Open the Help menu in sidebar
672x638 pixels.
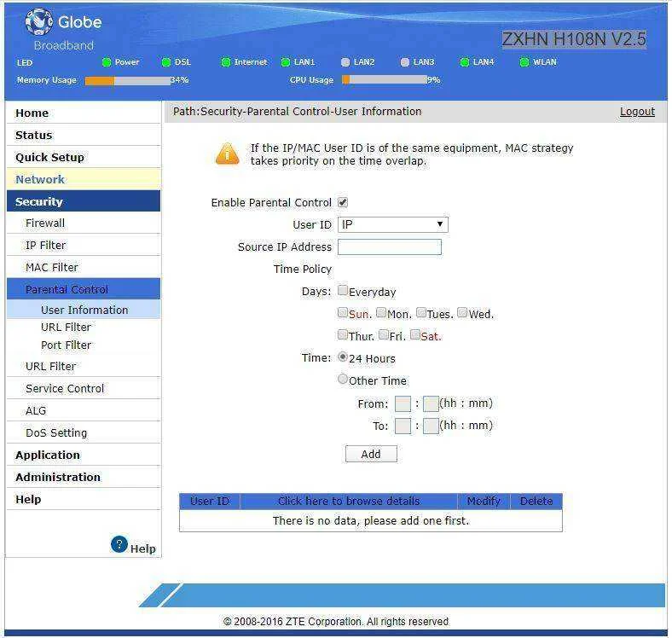pyautogui.click(x=84, y=500)
